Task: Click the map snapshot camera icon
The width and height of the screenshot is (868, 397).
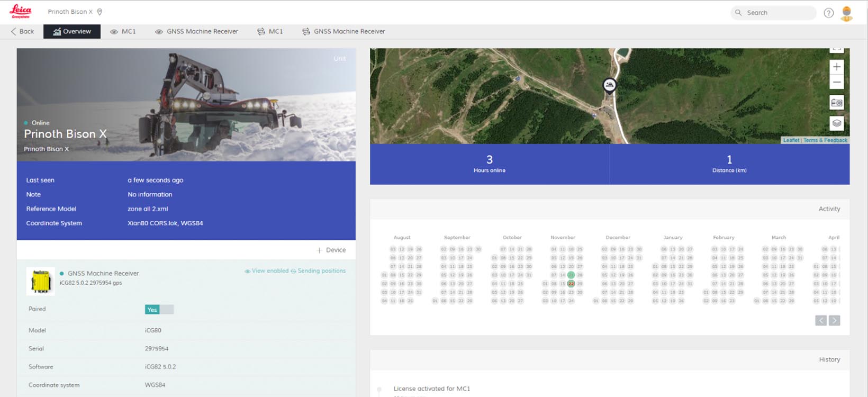Action: (836, 103)
